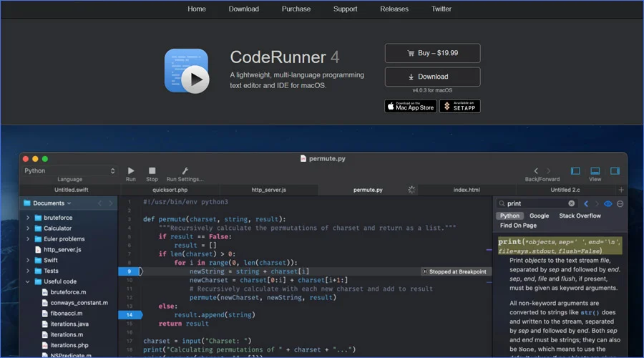Click the CodeRunner app logo
644x358 pixels.
[187, 71]
